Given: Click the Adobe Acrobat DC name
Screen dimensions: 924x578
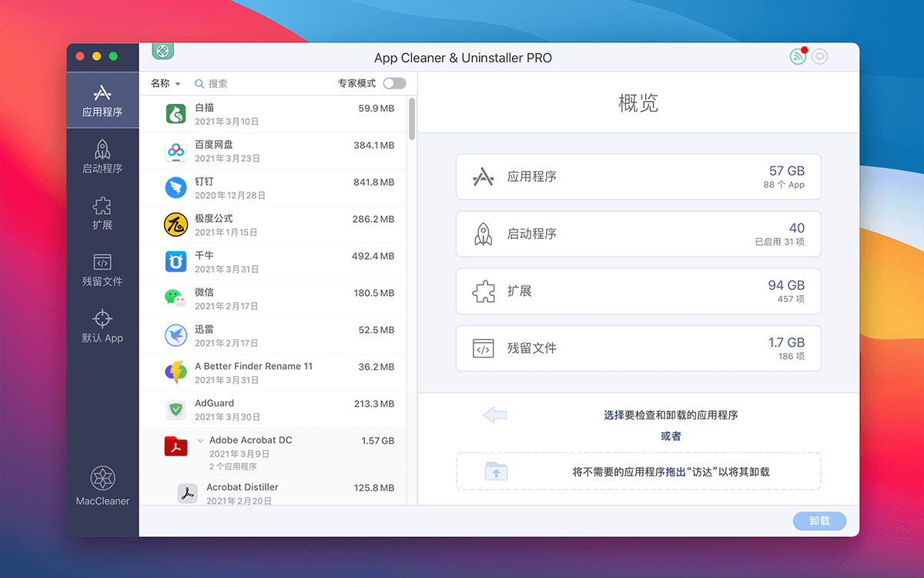Looking at the screenshot, I should [x=251, y=440].
